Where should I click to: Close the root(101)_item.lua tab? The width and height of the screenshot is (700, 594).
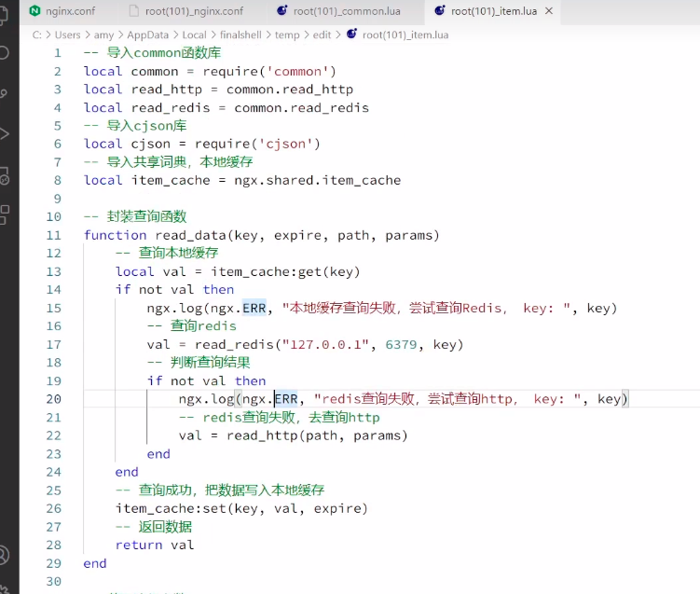click(x=549, y=10)
